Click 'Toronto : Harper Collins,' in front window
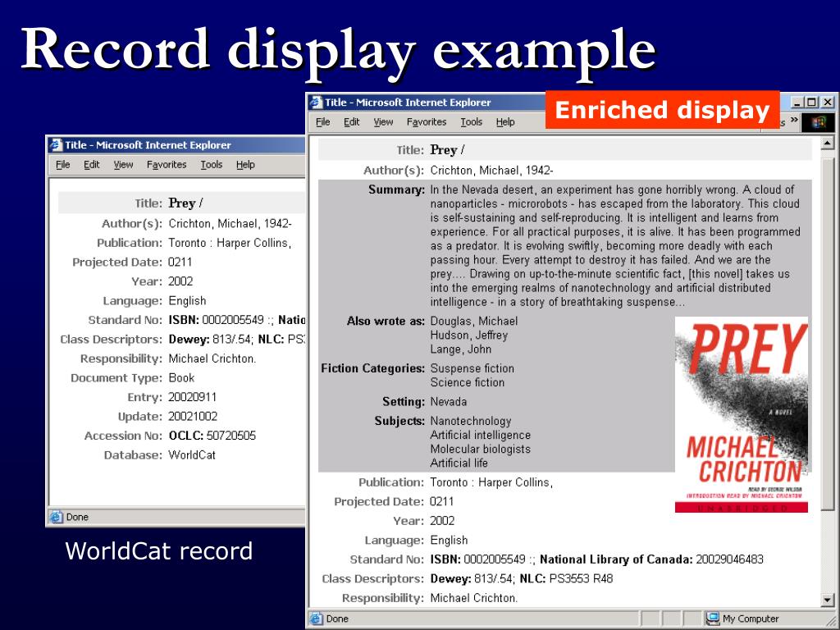The image size is (840, 630). pos(491,482)
